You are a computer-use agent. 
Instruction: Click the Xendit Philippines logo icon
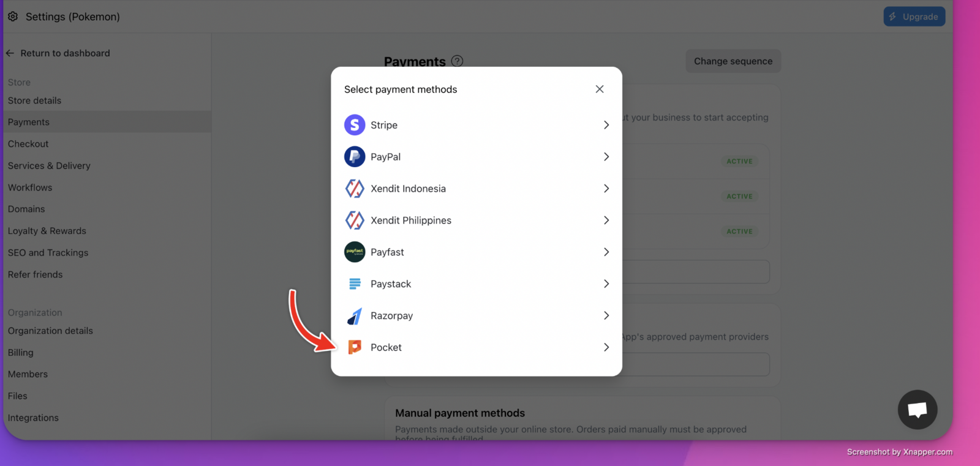coord(355,220)
